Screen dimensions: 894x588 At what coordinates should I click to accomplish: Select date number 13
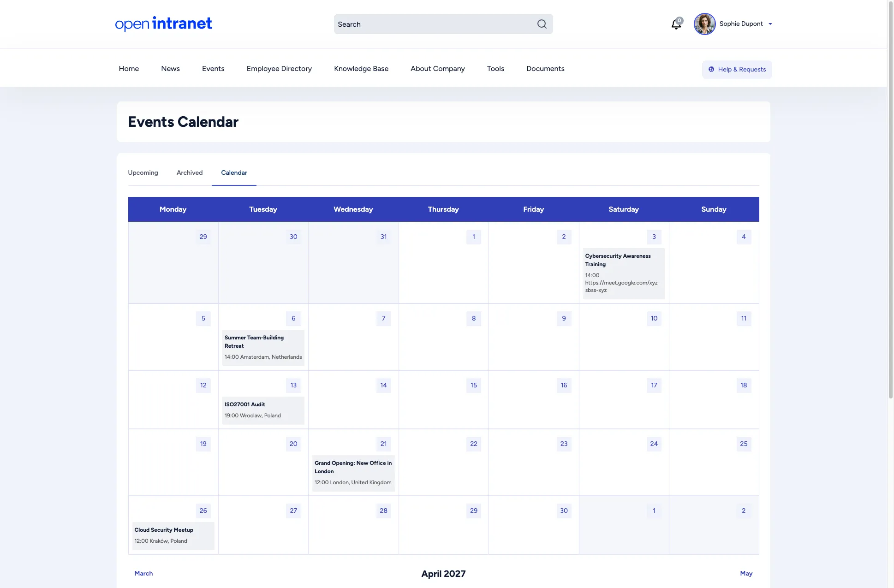[293, 385]
